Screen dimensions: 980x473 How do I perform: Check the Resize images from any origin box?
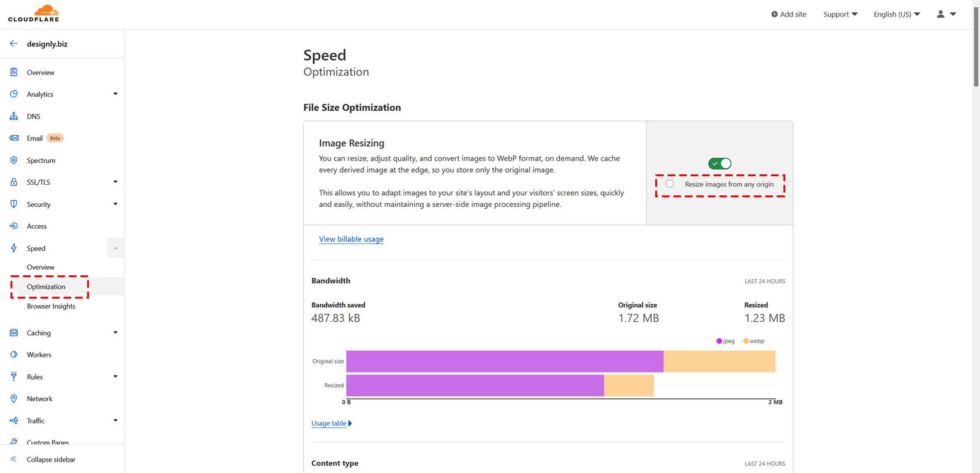point(669,184)
